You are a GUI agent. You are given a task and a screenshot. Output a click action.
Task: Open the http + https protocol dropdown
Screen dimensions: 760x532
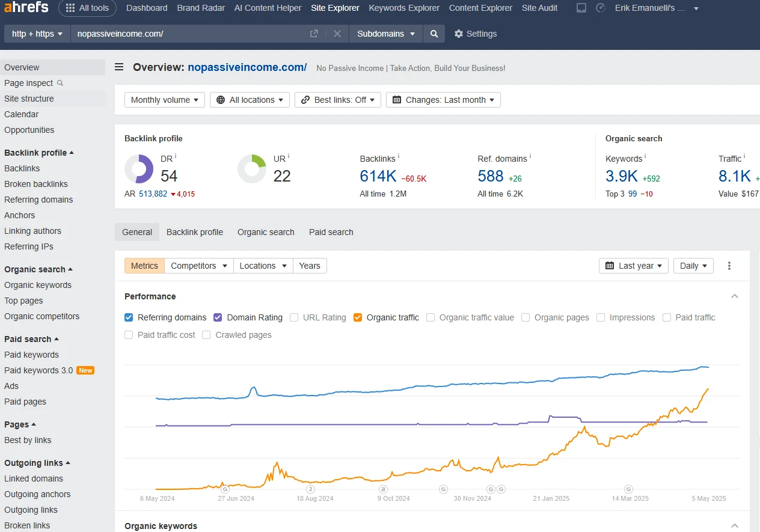coord(37,34)
